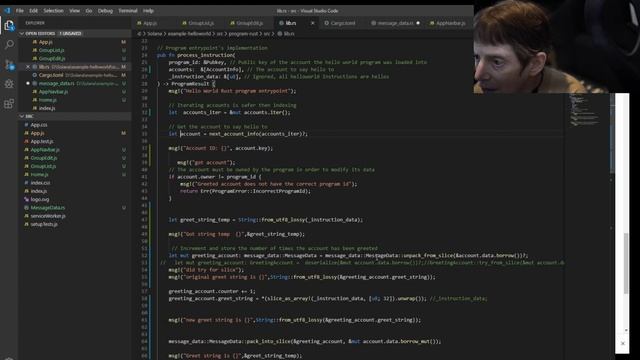This screenshot has height=360, width=640.
Task: Switch to the message_data.rs editor tab
Action: pyautogui.click(x=395, y=23)
